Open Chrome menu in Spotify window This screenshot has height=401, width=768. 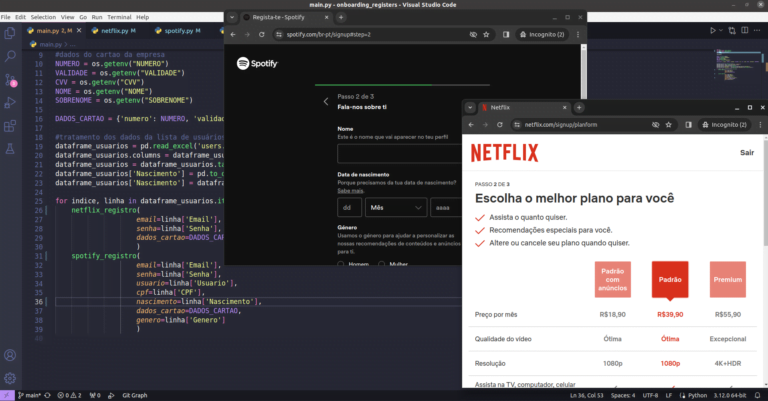pyautogui.click(x=578, y=35)
